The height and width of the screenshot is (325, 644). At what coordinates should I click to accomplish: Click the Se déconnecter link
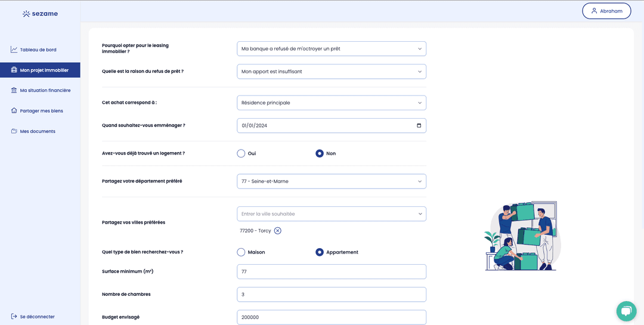(37, 317)
